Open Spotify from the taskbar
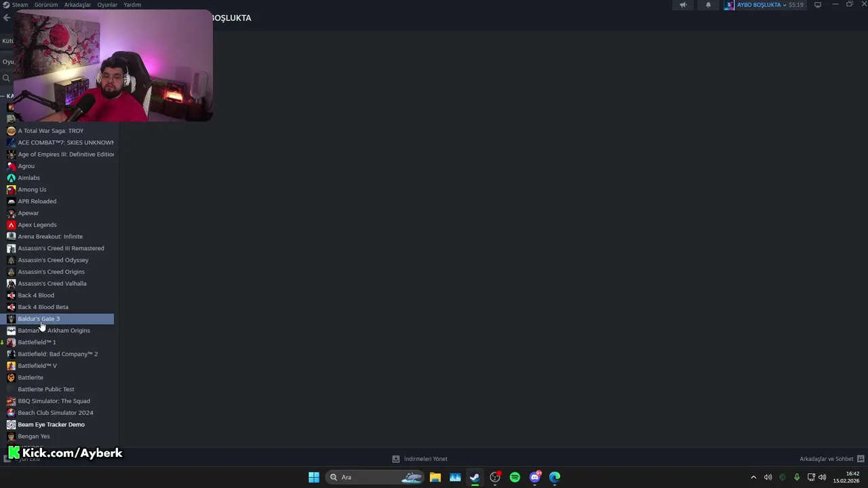Image resolution: width=868 pixels, height=488 pixels. 515,477
